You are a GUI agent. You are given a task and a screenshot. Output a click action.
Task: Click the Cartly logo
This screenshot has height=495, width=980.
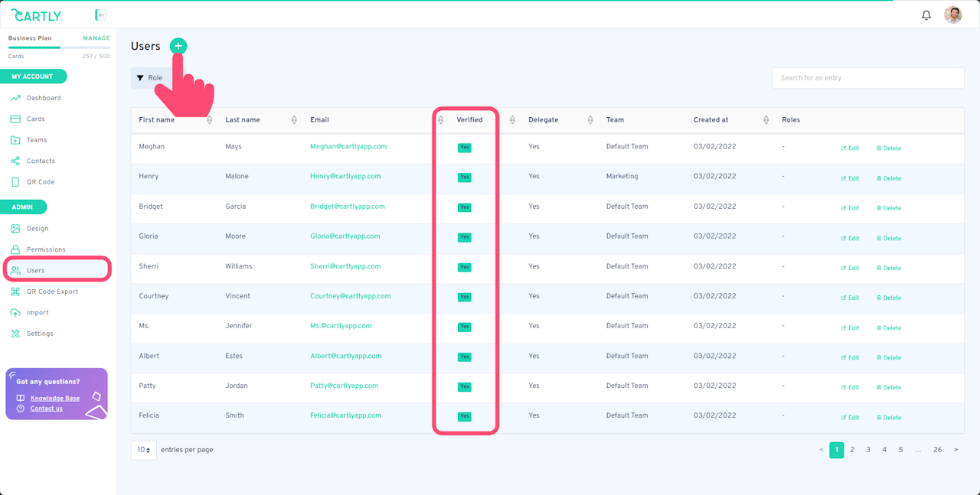point(37,15)
